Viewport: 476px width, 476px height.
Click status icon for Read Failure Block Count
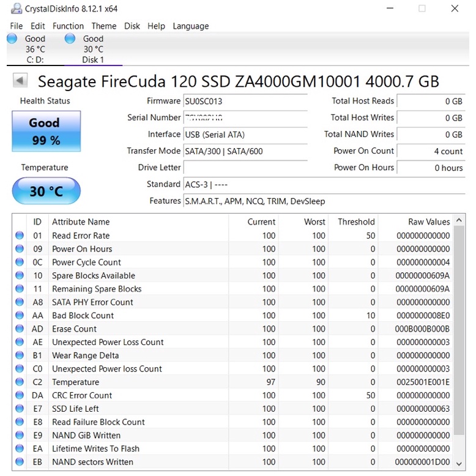coord(20,422)
